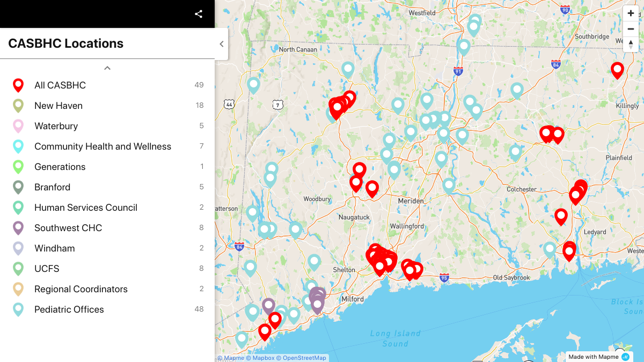
Task: Click the red All CASBHC pin icon
Action: [x=18, y=85]
